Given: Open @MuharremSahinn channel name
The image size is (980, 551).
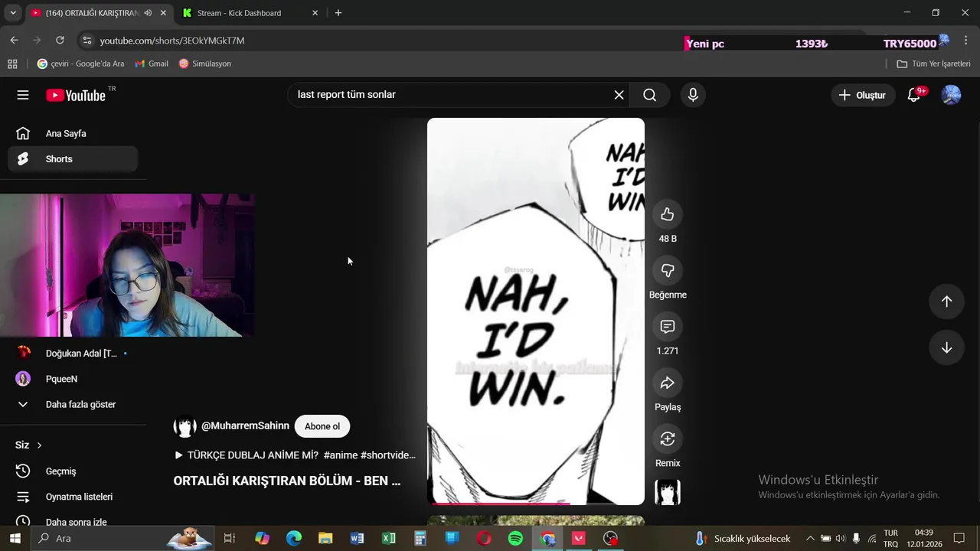Looking at the screenshot, I should tap(245, 426).
